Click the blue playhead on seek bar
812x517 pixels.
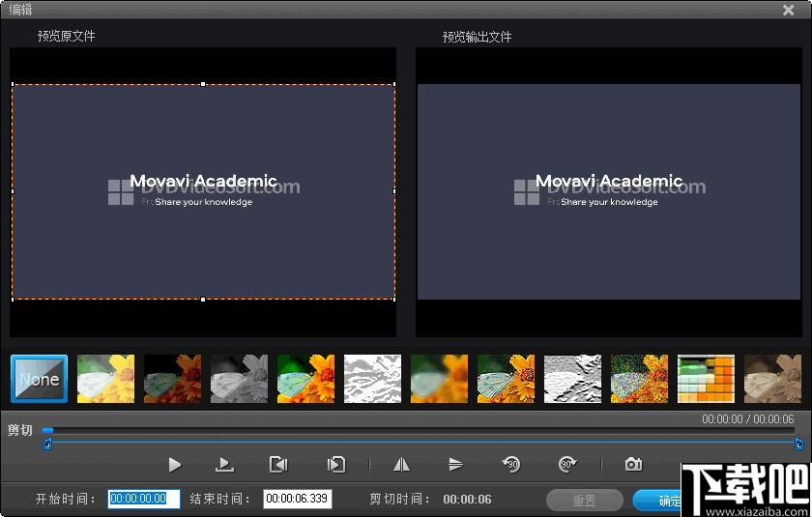click(x=48, y=430)
